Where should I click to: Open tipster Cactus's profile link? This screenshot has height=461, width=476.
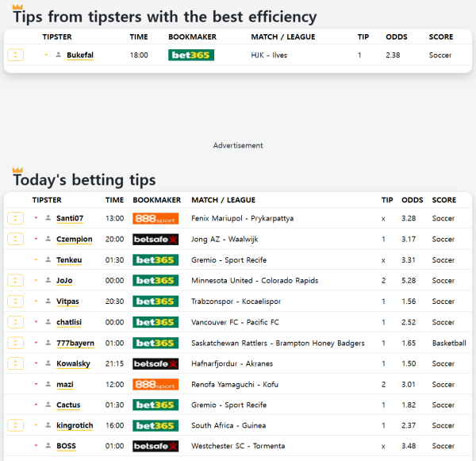(x=68, y=405)
